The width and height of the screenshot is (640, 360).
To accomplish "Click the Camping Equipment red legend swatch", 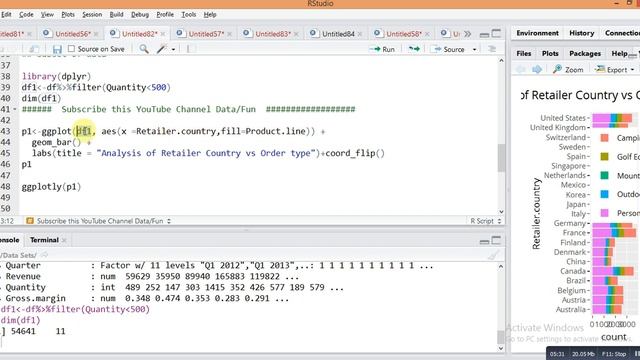I will click(604, 138).
